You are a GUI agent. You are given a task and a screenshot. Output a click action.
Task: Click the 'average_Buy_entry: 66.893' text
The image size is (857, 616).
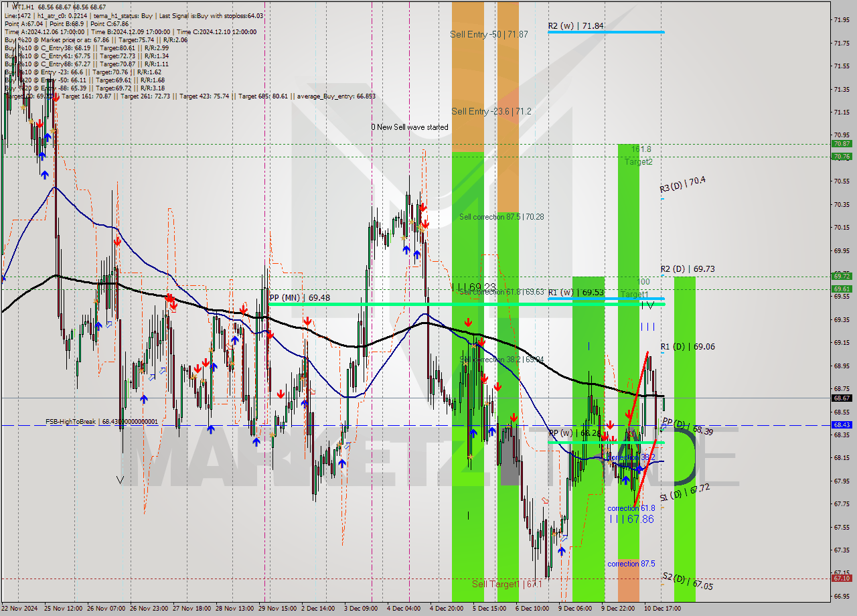click(x=337, y=96)
